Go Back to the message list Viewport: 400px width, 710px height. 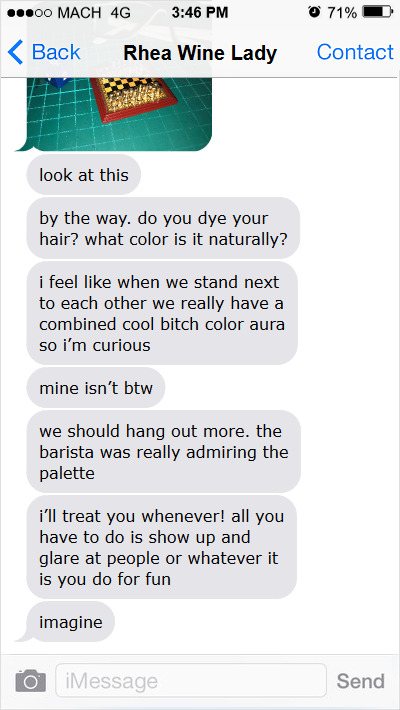click(44, 52)
